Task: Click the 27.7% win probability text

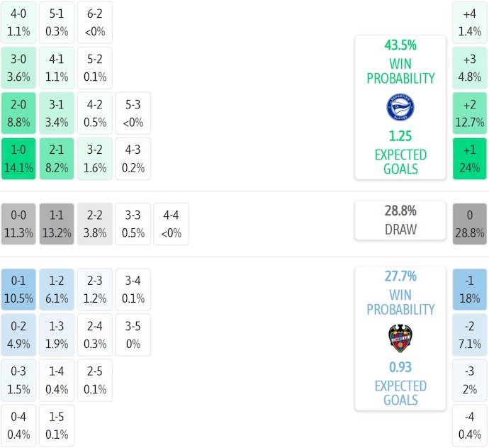Action: [400, 276]
